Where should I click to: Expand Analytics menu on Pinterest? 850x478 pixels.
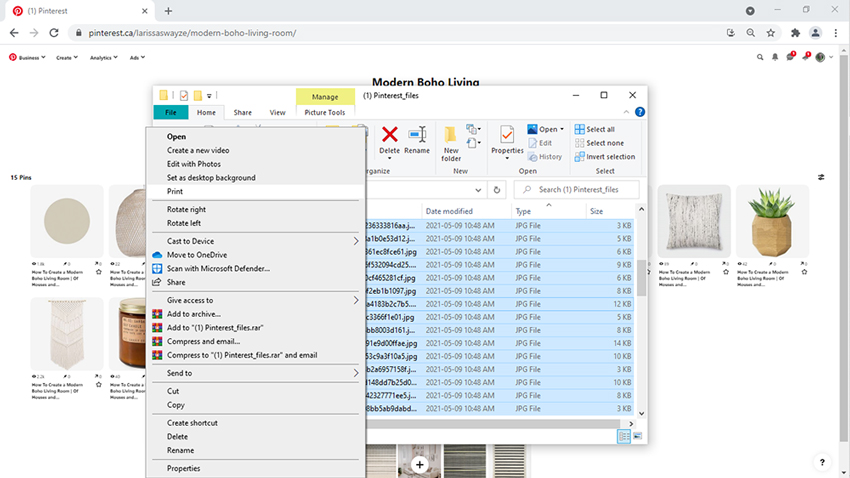click(104, 57)
